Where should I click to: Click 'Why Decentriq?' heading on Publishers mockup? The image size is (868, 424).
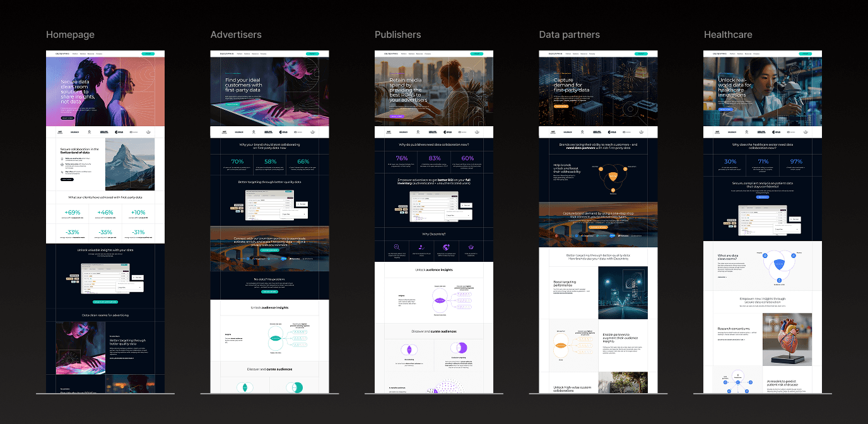tap(434, 233)
